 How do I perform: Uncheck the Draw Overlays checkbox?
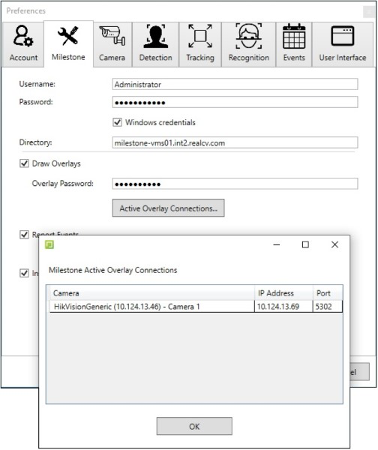(24, 164)
